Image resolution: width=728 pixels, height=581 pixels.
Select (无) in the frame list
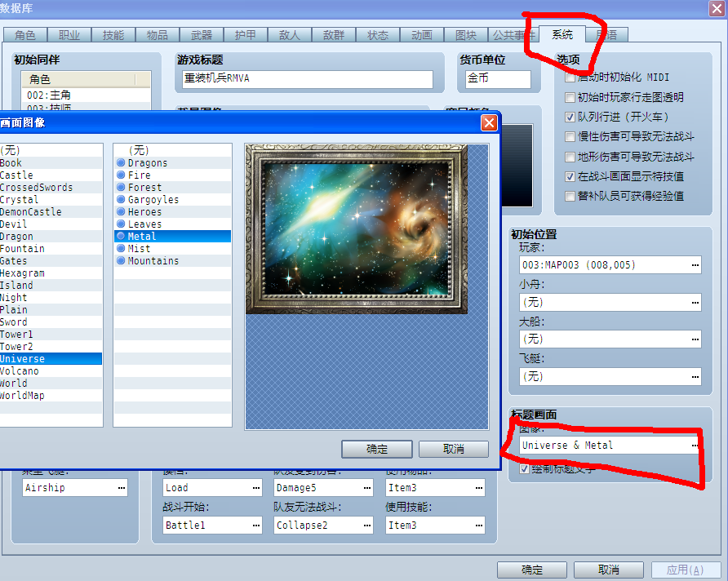pos(172,150)
